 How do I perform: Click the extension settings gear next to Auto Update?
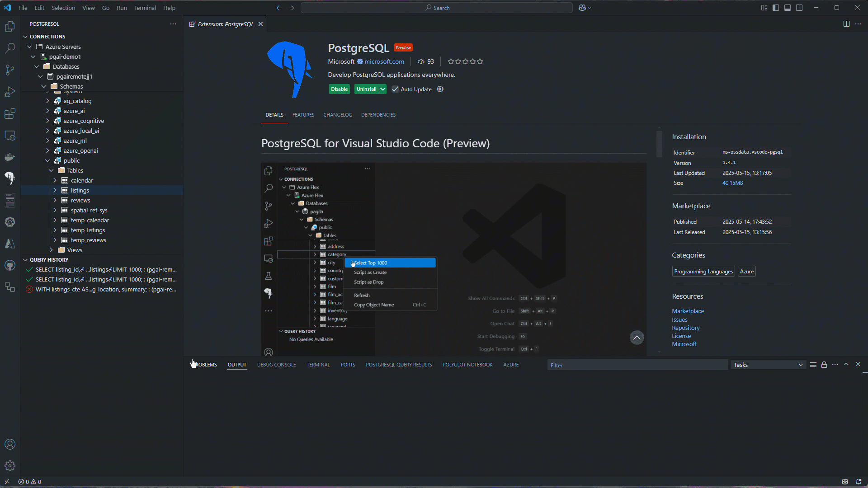440,89
